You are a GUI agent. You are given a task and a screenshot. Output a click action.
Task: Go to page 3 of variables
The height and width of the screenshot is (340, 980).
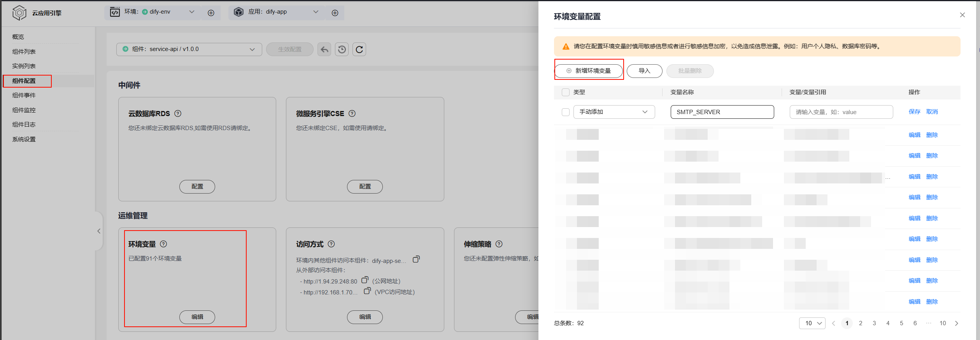tap(874, 323)
